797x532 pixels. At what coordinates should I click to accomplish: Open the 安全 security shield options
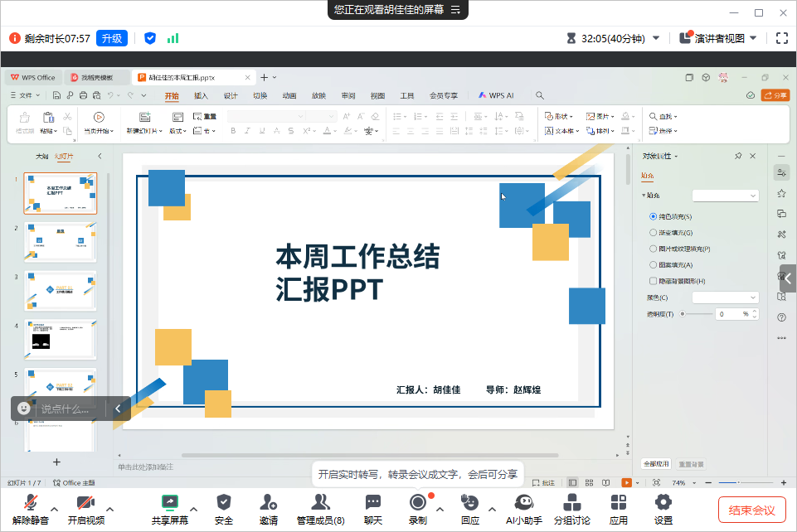click(224, 510)
